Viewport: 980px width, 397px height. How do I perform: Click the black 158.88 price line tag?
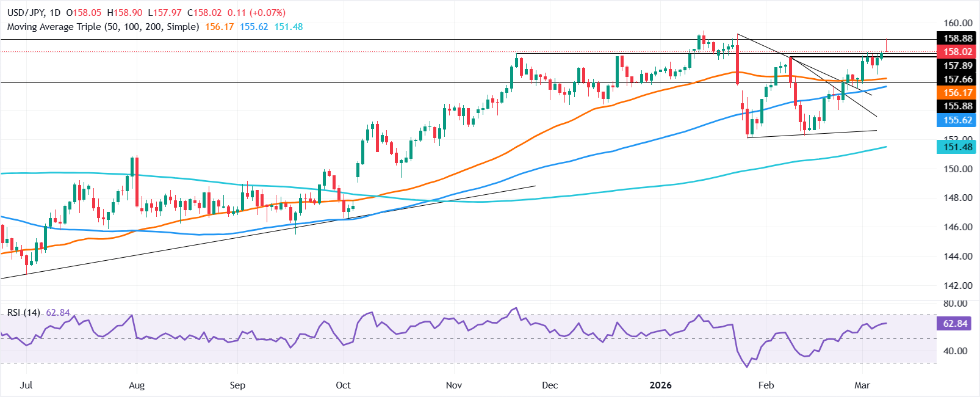pyautogui.click(x=957, y=38)
